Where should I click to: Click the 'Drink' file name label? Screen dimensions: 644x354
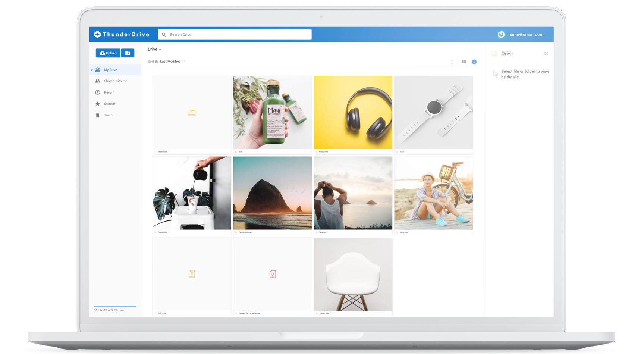241,152
